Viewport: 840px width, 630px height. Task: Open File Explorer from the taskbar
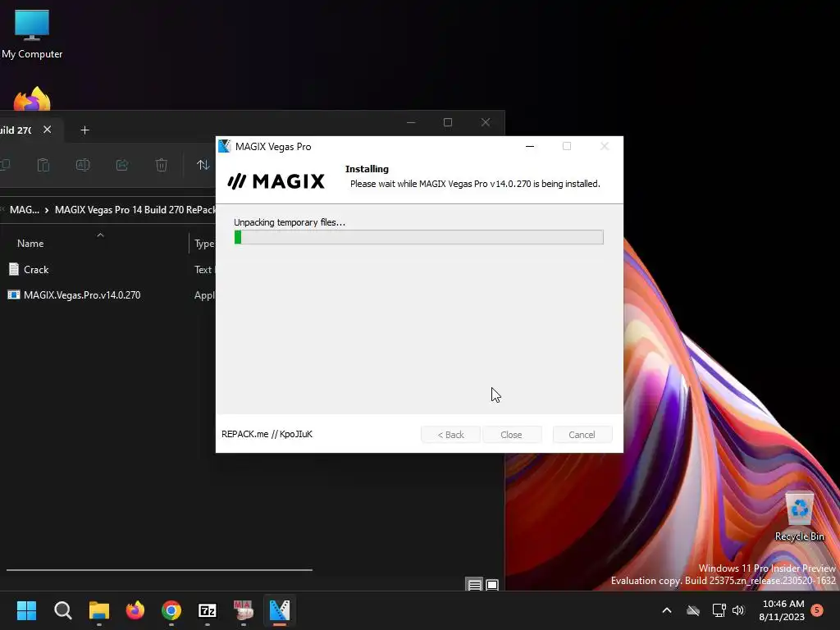[99, 610]
